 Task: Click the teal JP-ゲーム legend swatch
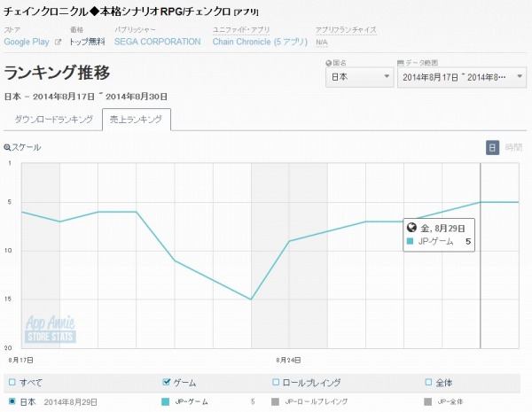[x=165, y=402]
